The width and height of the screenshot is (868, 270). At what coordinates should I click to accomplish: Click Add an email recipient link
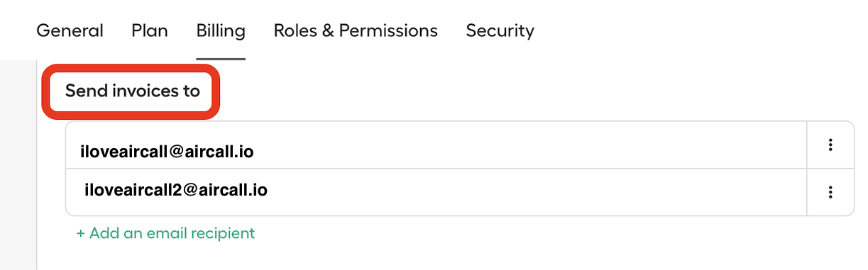[x=165, y=232]
